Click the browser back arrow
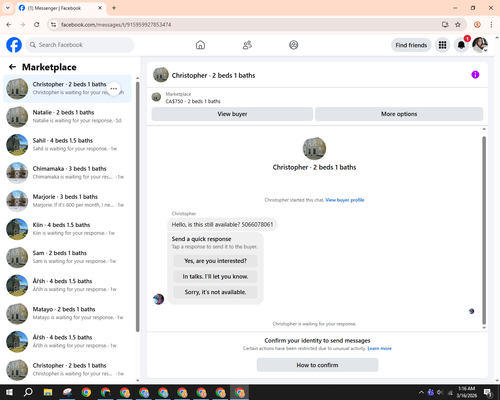 pyautogui.click(x=9, y=25)
